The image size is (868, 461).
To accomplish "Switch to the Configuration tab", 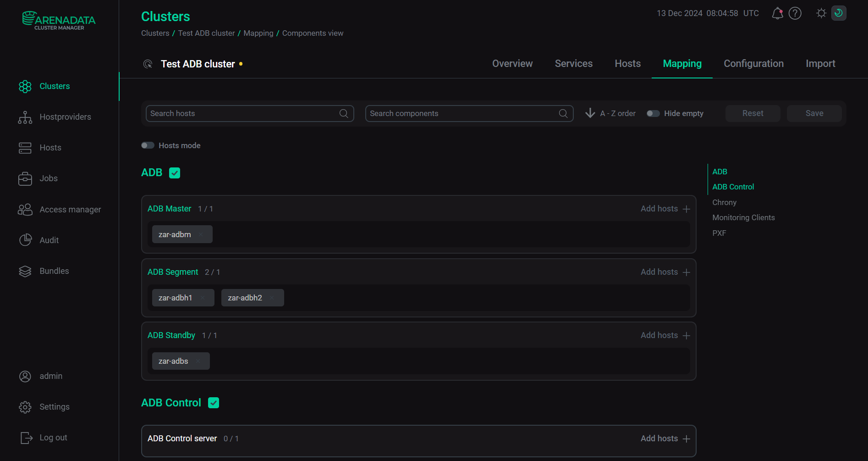I will pyautogui.click(x=753, y=64).
